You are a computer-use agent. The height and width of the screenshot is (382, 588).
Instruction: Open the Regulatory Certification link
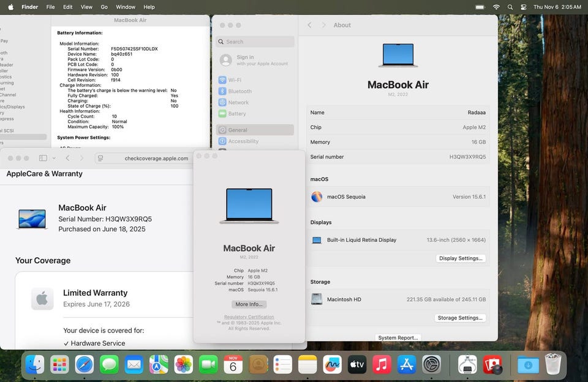coord(249,317)
